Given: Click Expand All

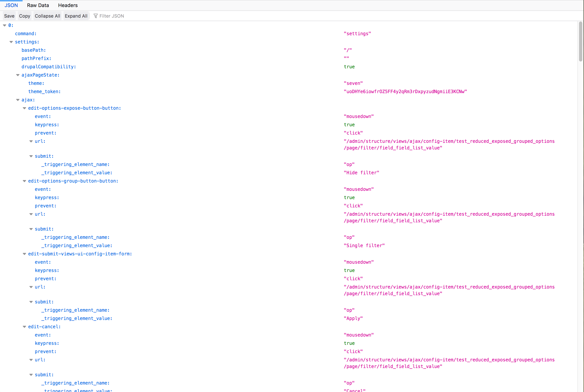Looking at the screenshot, I should (76, 16).
